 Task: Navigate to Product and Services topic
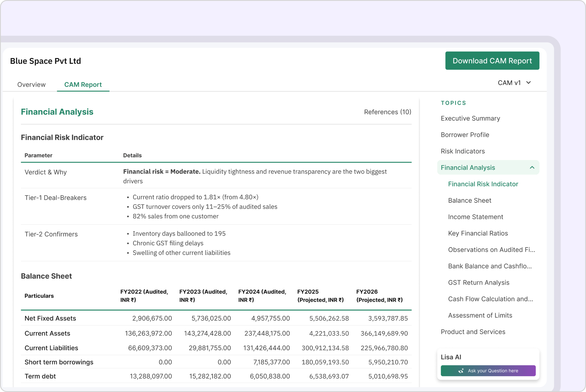473,332
